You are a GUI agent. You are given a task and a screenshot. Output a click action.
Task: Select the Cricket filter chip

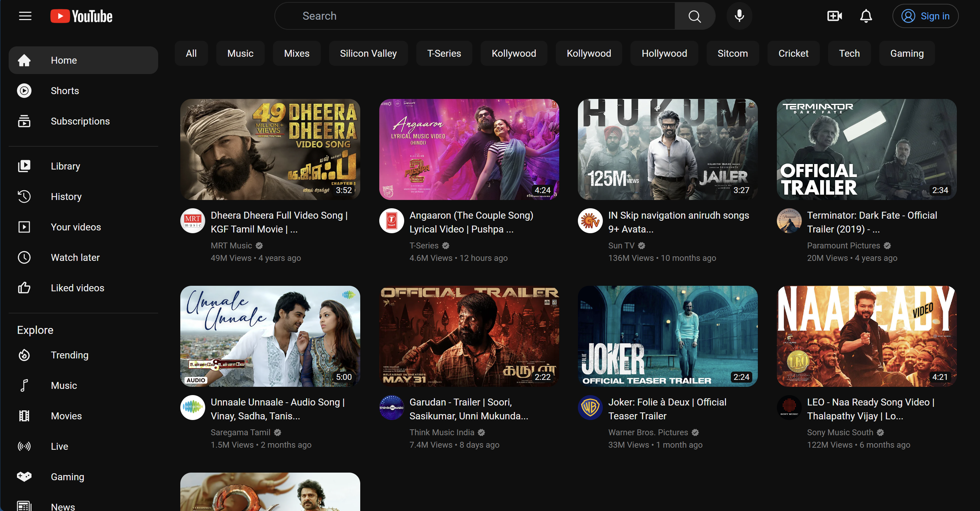793,53
